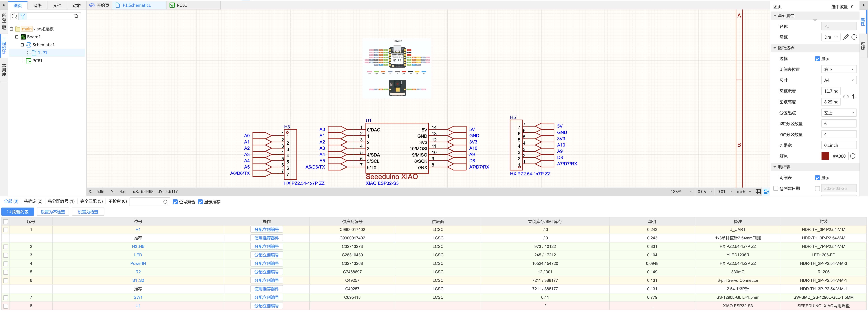Click the 刷新列表 button
The width and height of the screenshot is (868, 313).
click(17, 212)
